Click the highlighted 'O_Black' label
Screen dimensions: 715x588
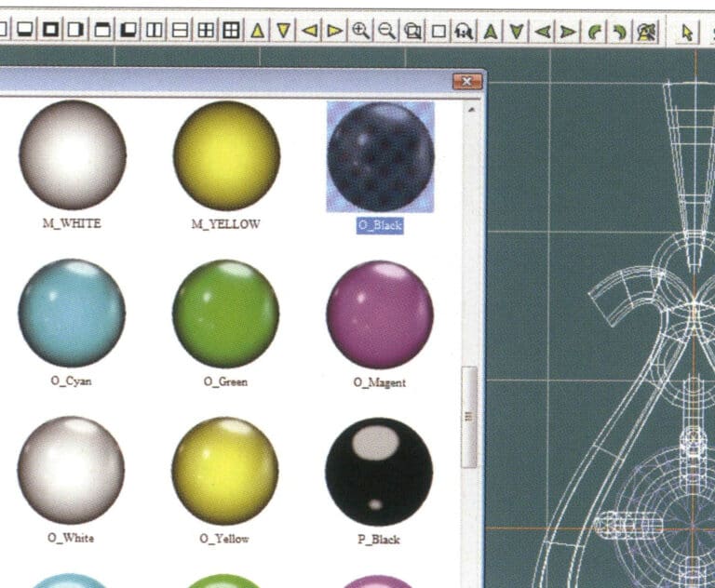pos(380,225)
